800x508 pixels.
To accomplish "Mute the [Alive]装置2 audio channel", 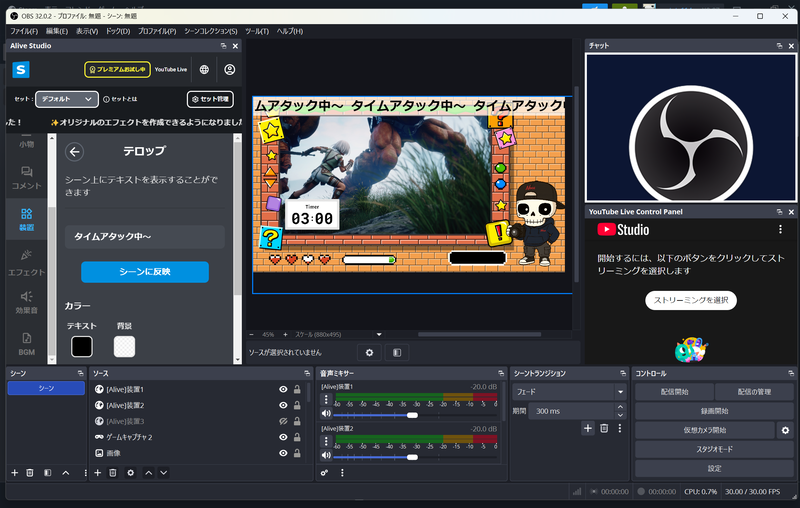I will click(x=327, y=455).
